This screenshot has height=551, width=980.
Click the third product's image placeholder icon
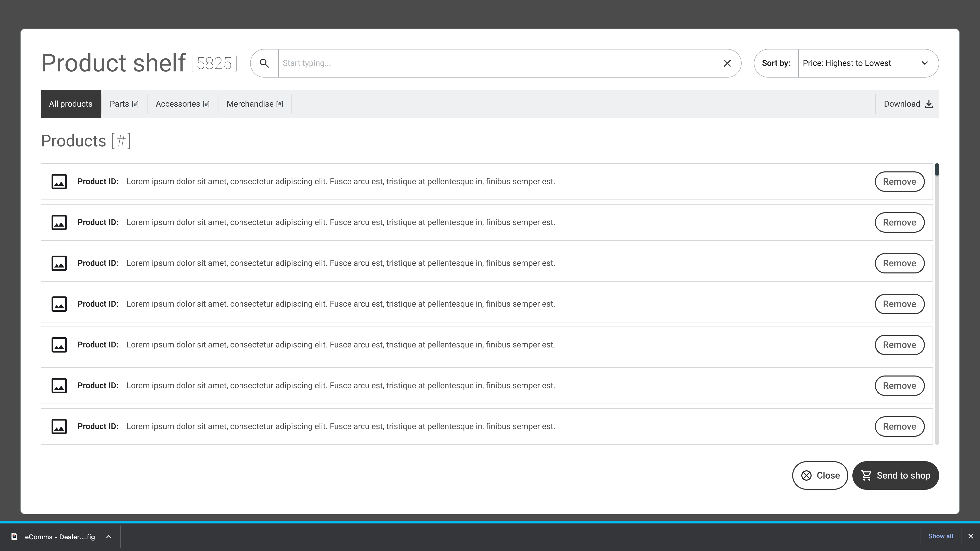tap(59, 263)
